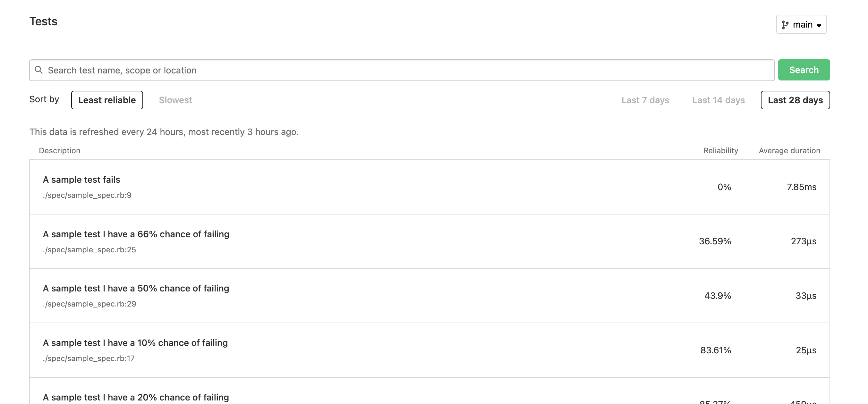This screenshot has height=404, width=868.
Task: Filter to Last 14 days
Action: click(718, 100)
